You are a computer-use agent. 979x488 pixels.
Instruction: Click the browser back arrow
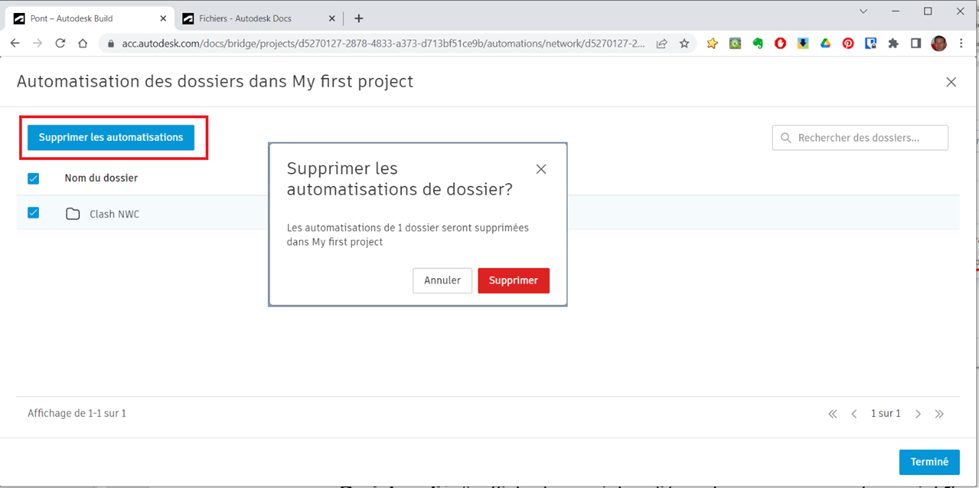[x=15, y=43]
